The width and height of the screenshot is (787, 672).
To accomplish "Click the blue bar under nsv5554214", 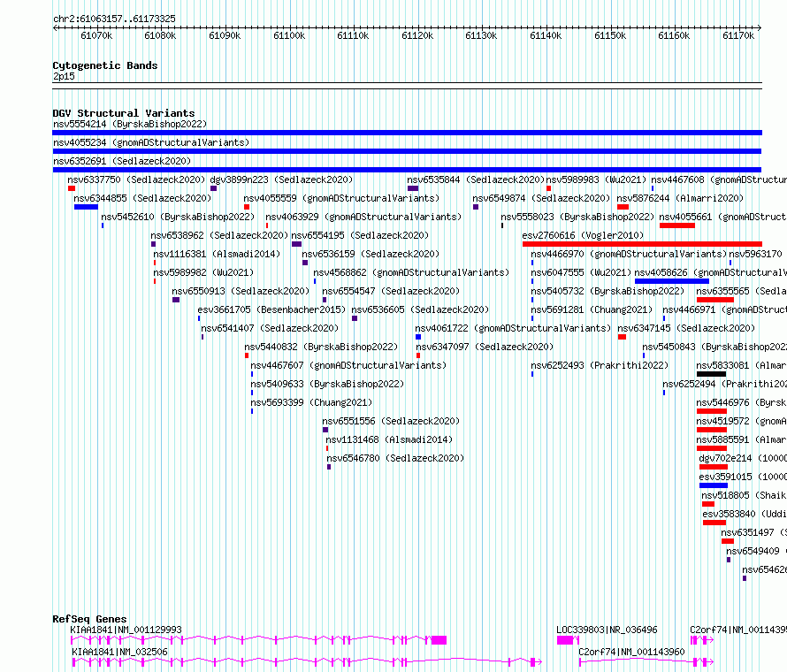I will (x=407, y=133).
